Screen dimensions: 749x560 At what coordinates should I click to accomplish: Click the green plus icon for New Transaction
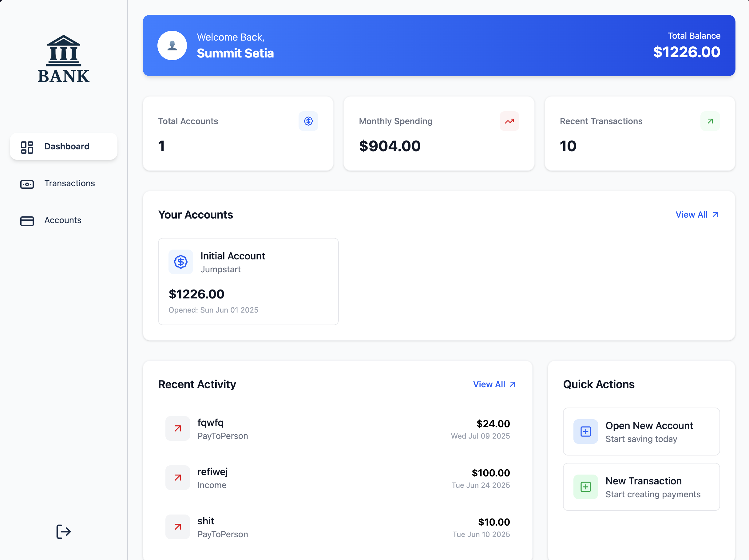pyautogui.click(x=585, y=487)
